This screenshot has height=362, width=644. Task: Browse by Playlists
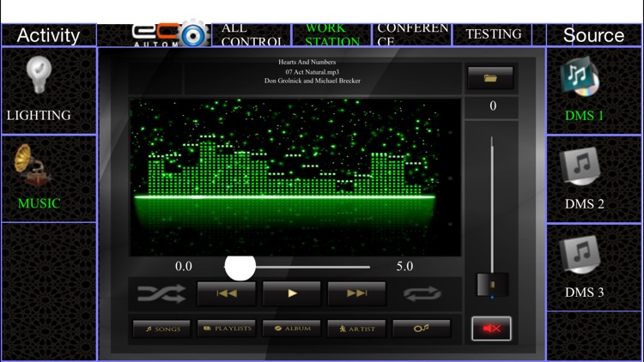coord(227,329)
